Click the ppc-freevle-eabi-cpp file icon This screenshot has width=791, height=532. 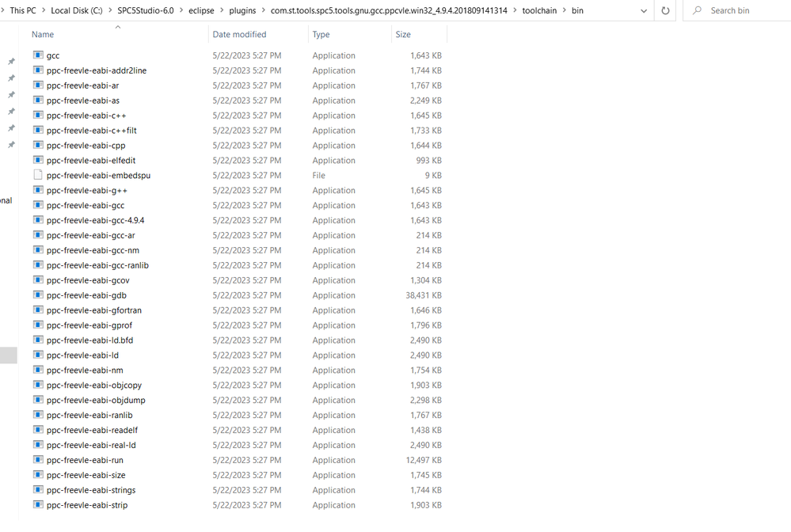tap(38, 145)
